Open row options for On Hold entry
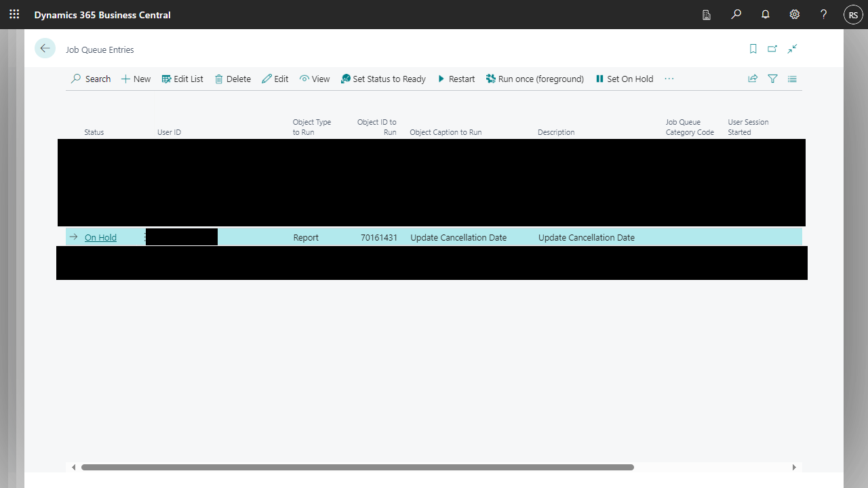Viewport: 868px width, 488px height. pos(144,237)
